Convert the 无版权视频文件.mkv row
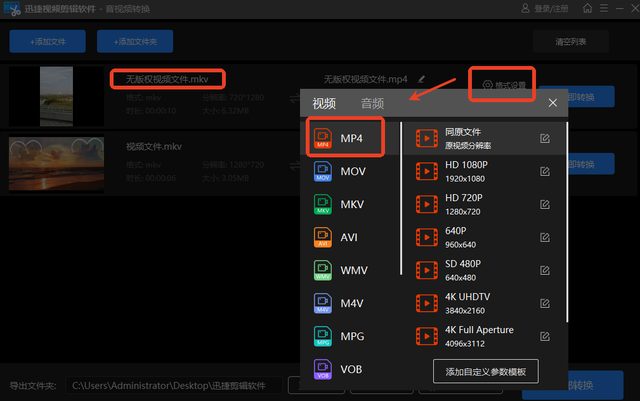The height and width of the screenshot is (401, 640). click(x=591, y=97)
